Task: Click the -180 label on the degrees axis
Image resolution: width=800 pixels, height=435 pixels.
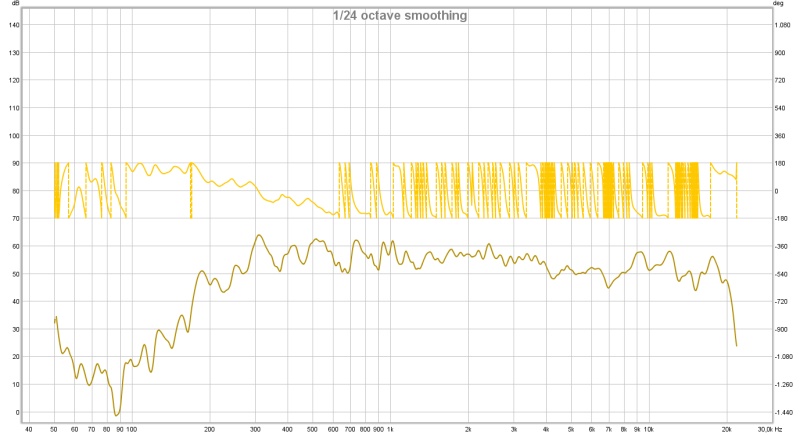Action: (x=781, y=219)
